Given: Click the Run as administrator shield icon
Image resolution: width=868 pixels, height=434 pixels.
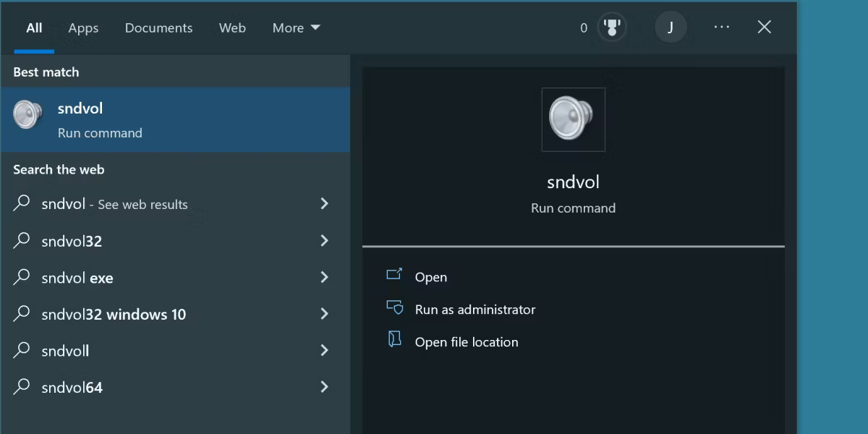Looking at the screenshot, I should (x=394, y=307).
